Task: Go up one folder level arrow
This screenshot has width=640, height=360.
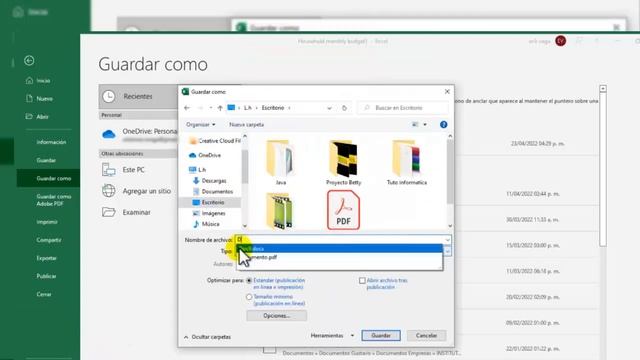Action: (x=220, y=108)
